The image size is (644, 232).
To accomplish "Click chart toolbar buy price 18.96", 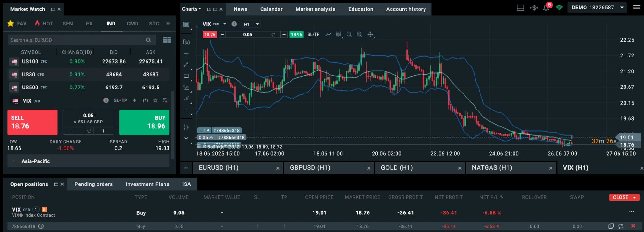I will (x=296, y=35).
